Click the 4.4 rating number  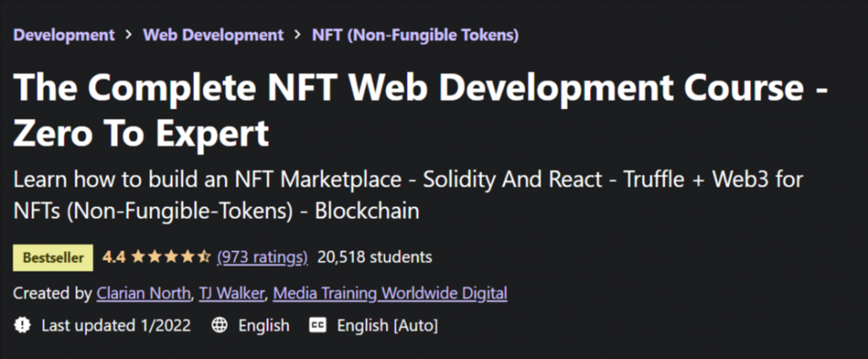(x=114, y=257)
